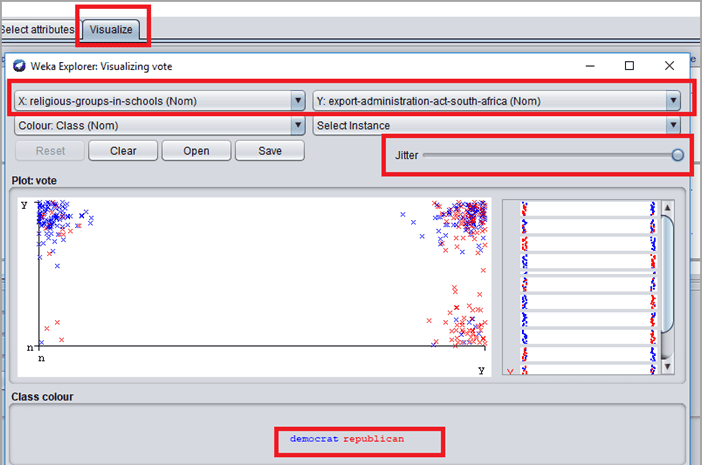Click the democrat class colour label
Screen dimensions: 702x465
[314, 439]
